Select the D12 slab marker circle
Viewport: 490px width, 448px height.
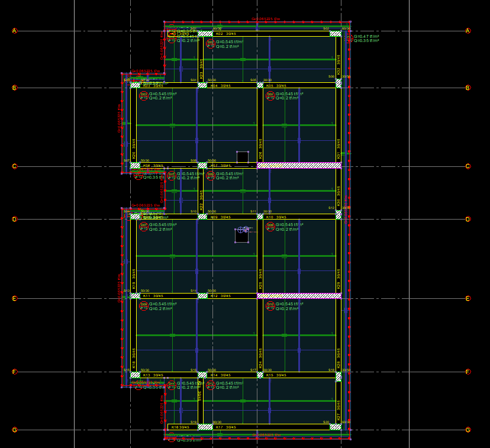[x=210, y=385]
